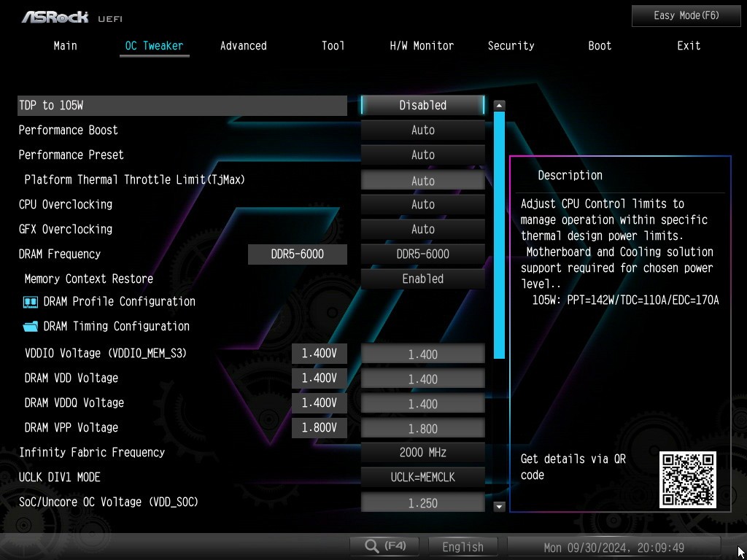Viewport: 747px width, 560px height.
Task: Open DRAM Timing Configuration folder icon
Action: 31,327
